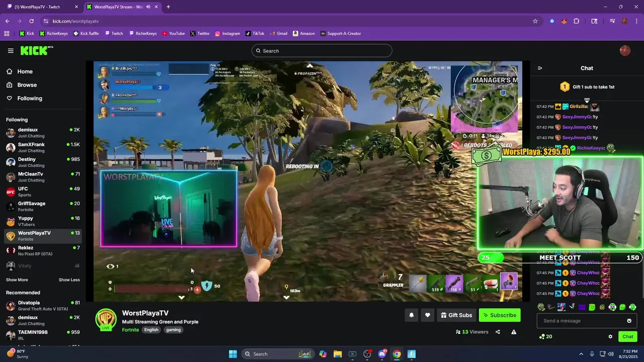Click the Chrome icon in the taskbar
The image size is (644, 362).
(397, 354)
